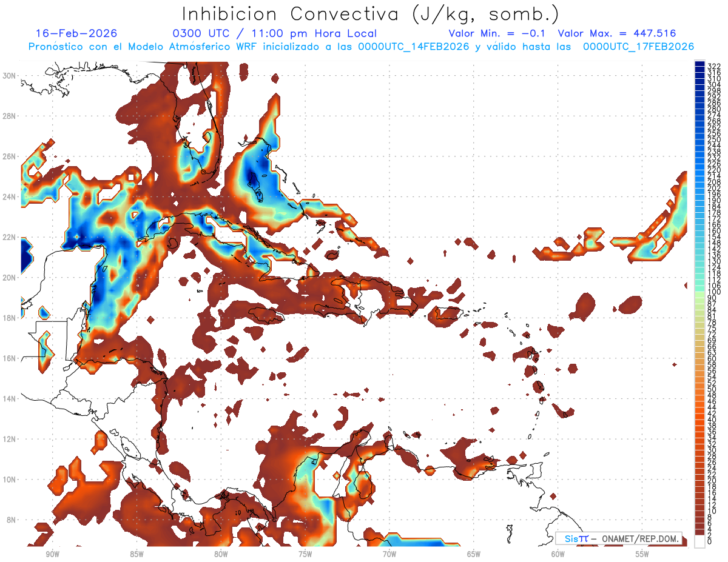Click the colorbar value 202
This screenshot has height=562, width=728.
(714, 189)
